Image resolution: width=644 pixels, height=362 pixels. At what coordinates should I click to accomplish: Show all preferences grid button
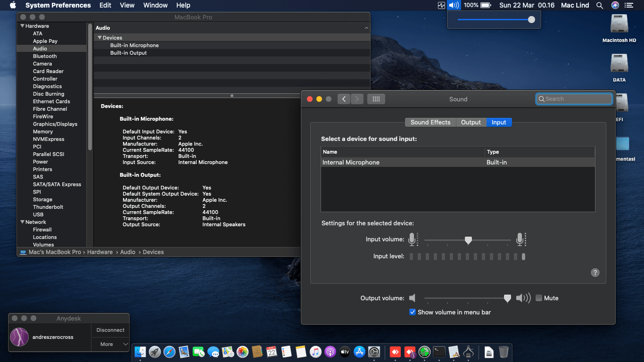pos(376,99)
